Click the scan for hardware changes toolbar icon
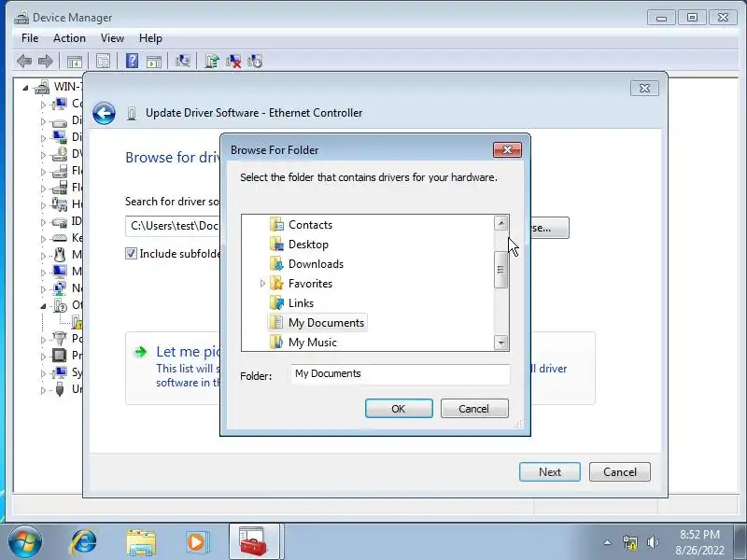747x560 pixels. (182, 61)
